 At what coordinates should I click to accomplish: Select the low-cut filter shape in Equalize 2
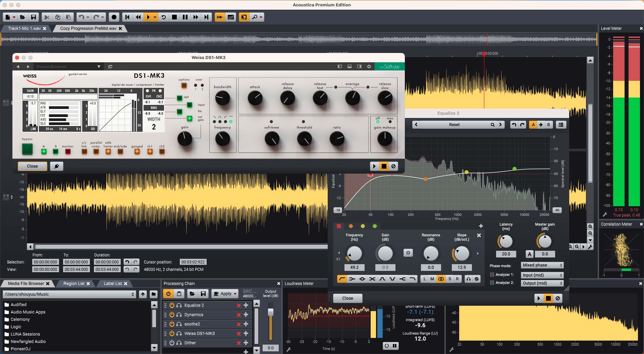(x=342, y=279)
